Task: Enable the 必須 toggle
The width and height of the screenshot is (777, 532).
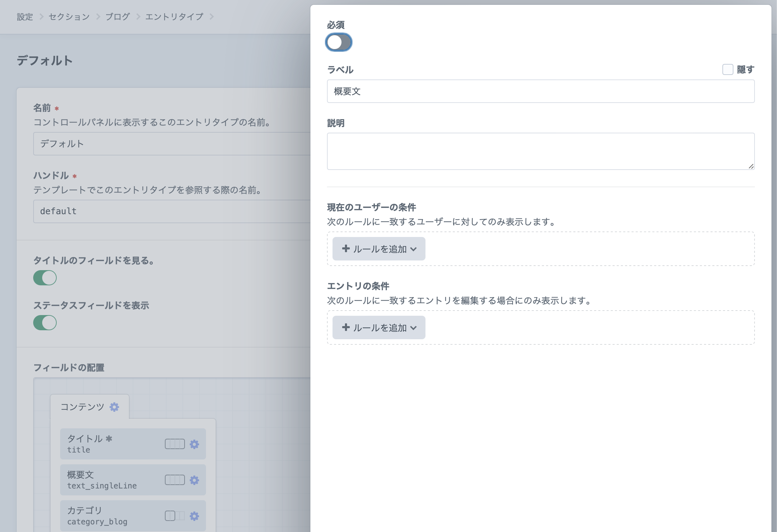Action: [339, 42]
